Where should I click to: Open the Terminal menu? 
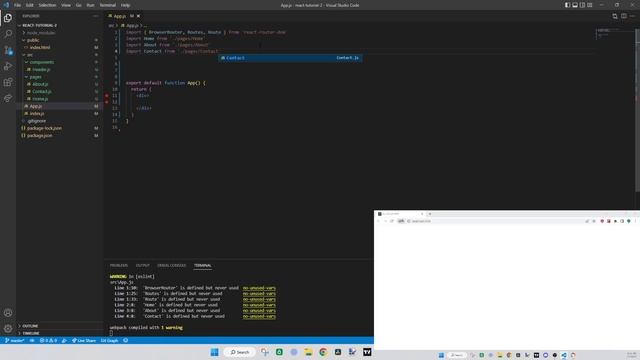pyautogui.click(x=107, y=5)
